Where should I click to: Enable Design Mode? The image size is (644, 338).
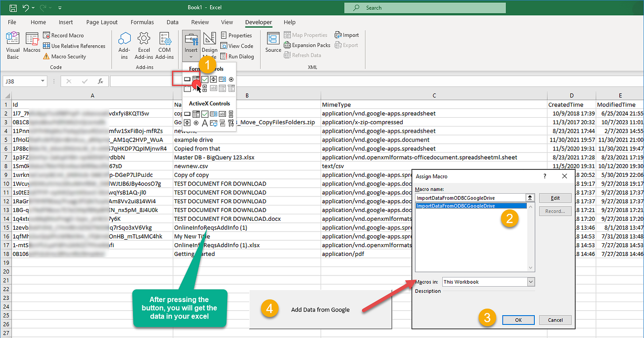coord(209,44)
